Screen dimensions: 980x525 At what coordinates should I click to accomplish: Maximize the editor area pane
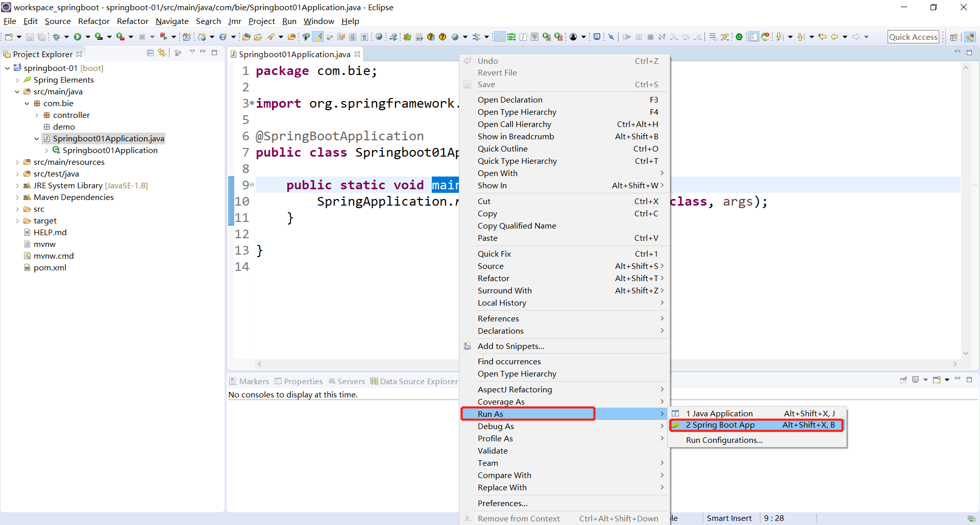[969, 52]
